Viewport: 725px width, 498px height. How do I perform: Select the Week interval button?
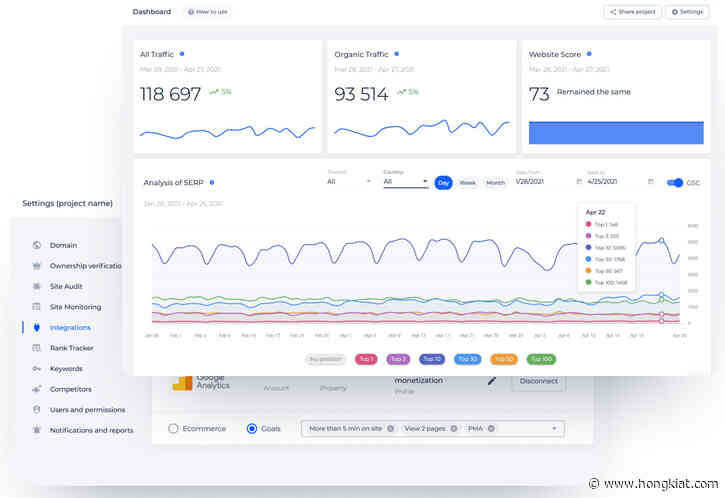pyautogui.click(x=467, y=183)
